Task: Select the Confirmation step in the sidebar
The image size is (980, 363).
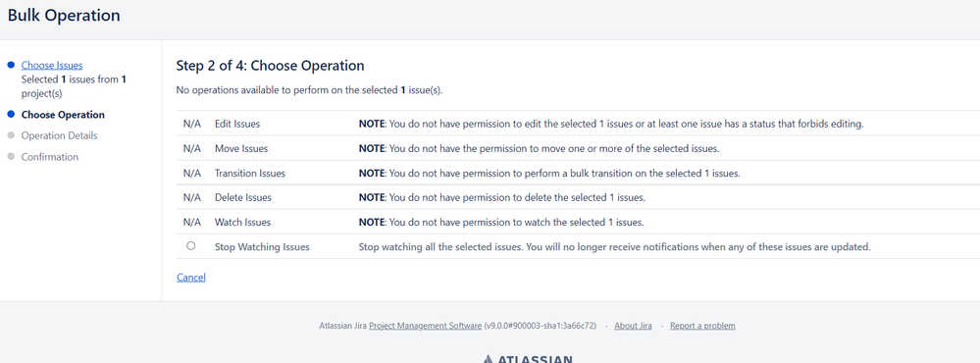Action: click(x=50, y=157)
